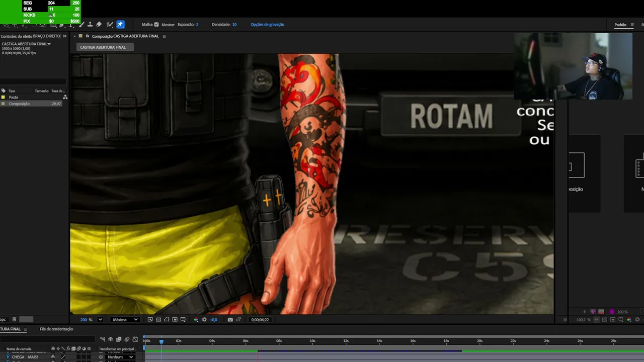644x362 pixels.
Task: Select the Clone Stamp tool
Action: click(90, 24)
